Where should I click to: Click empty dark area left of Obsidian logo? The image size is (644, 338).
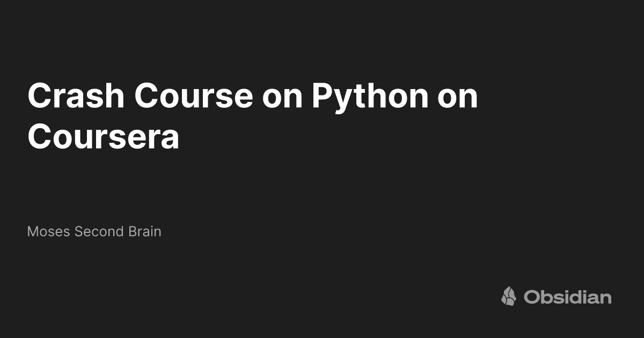point(322,296)
